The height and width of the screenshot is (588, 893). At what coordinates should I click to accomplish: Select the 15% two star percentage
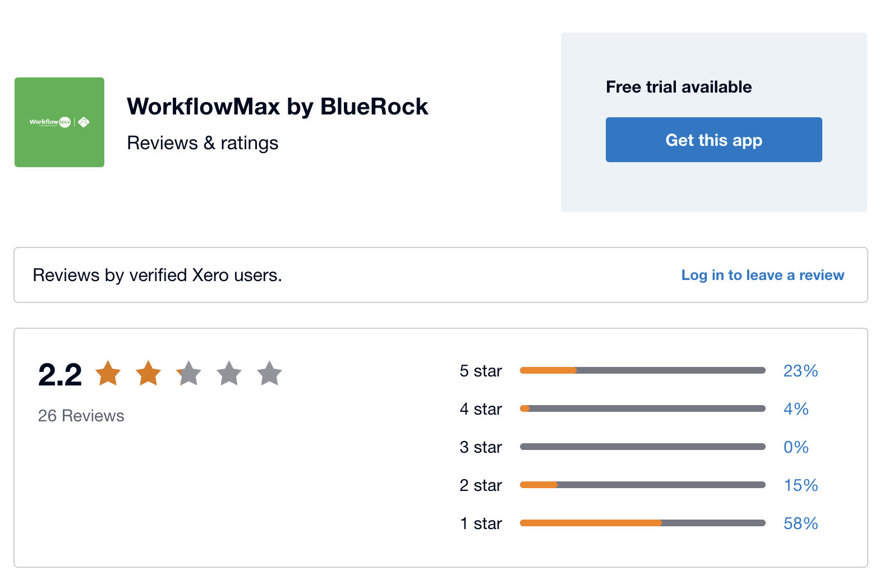click(800, 485)
